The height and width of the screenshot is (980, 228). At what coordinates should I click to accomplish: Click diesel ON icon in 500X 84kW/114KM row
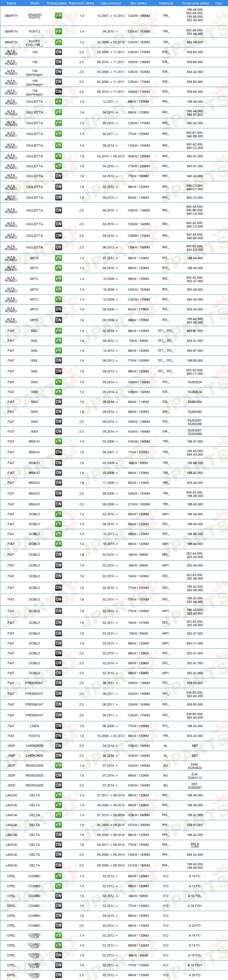58,402
